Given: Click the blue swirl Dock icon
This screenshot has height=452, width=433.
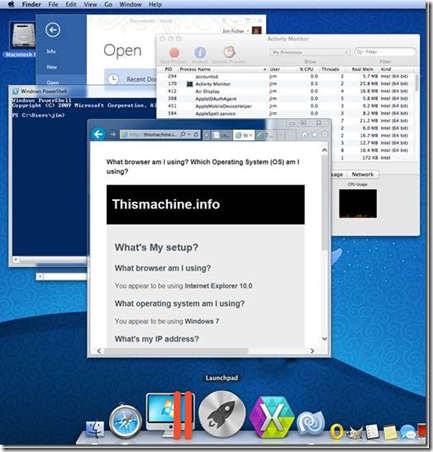Looking at the screenshot, I should [x=311, y=424].
